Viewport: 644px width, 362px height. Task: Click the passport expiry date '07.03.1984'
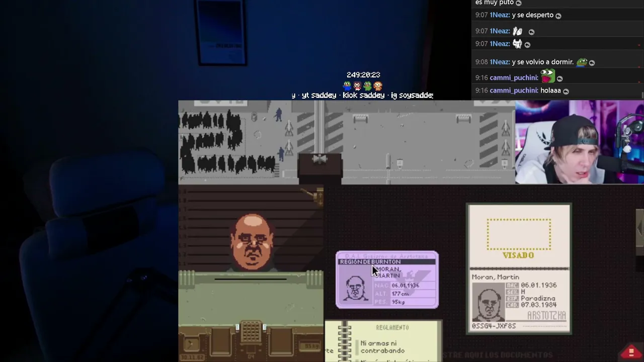click(x=539, y=305)
